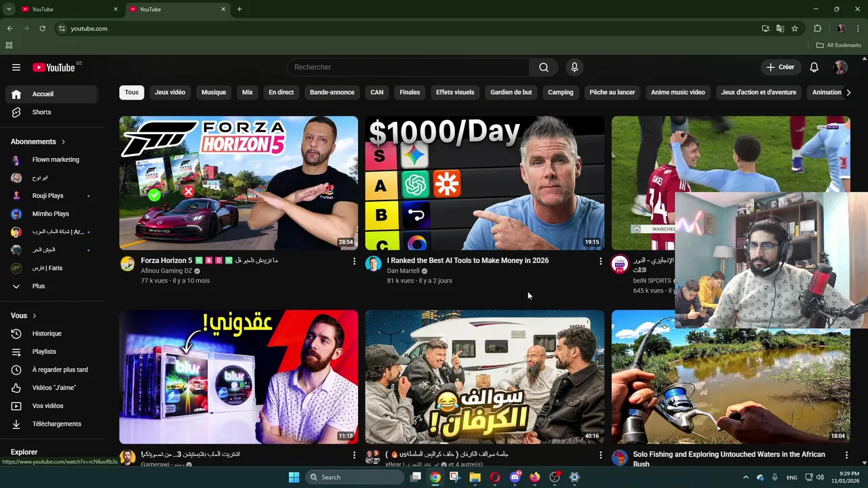Expand the Vous section
Image resolution: width=868 pixels, height=488 pixels.
tap(24, 316)
